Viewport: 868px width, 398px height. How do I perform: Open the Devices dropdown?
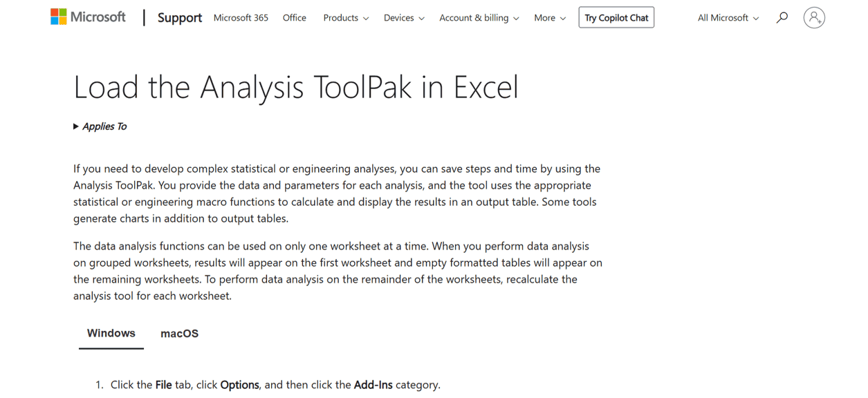point(404,18)
